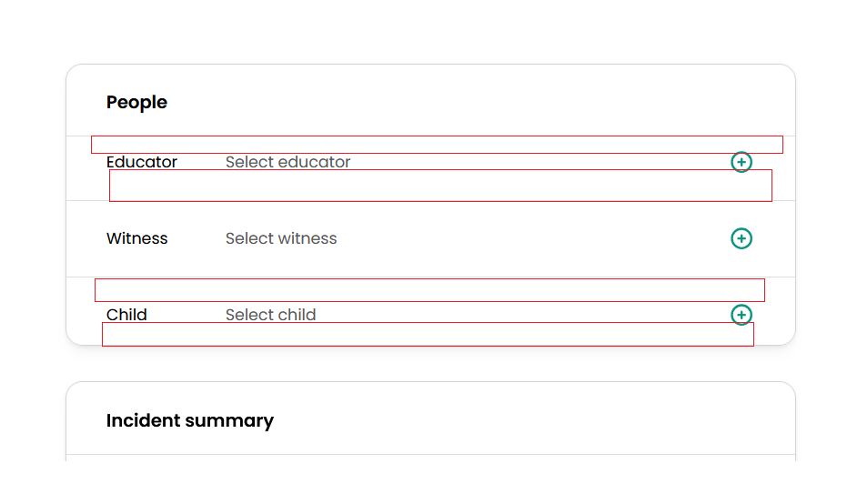Viewport: 847px width, 504px height.
Task: Focus the 'Select educator' placeholder text
Action: point(287,162)
